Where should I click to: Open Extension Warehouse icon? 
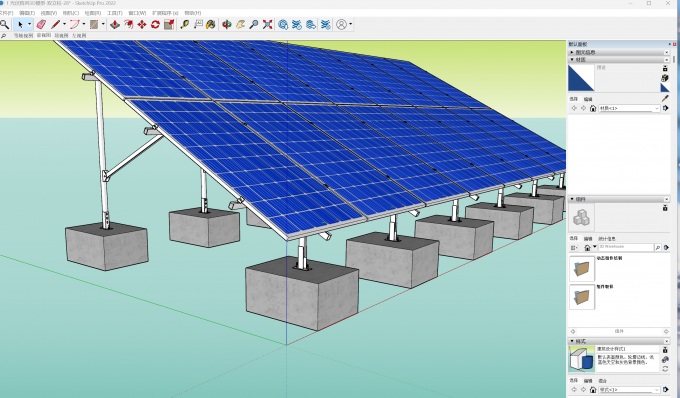tap(311, 25)
